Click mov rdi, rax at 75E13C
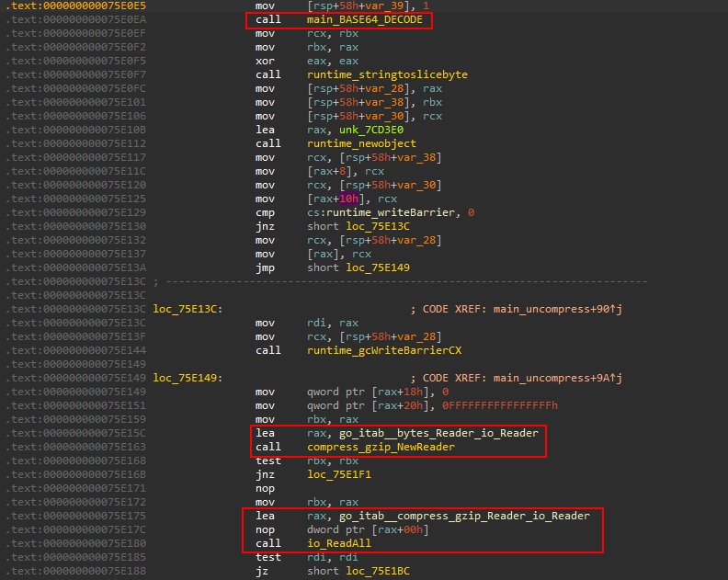The height and width of the screenshot is (580, 728). point(307,323)
